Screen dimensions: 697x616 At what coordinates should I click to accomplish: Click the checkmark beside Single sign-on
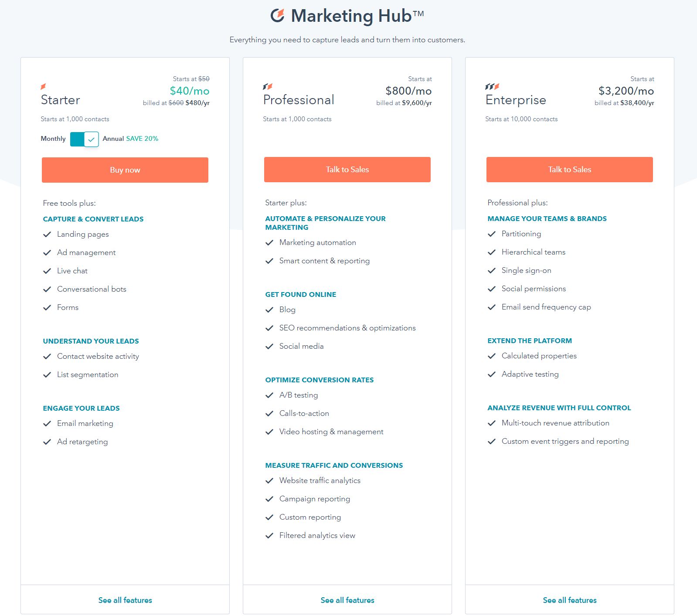tap(492, 271)
